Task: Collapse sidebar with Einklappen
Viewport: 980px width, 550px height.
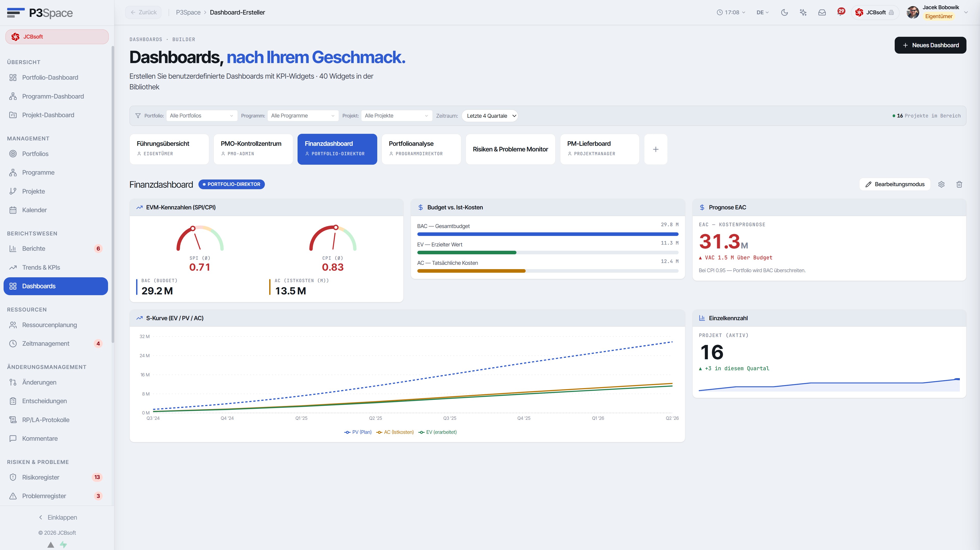Action: click(x=58, y=518)
